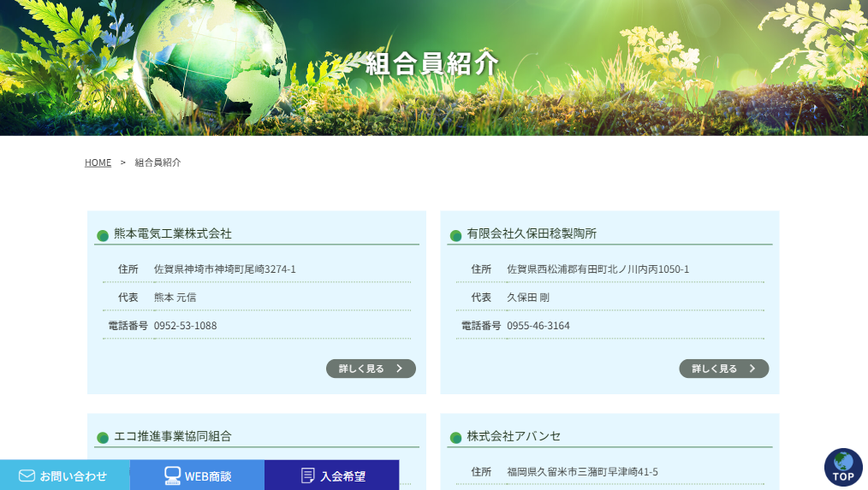Screen dimensions: 868x490
Task: Click the 入会希望 membership button
Action: click(331, 475)
